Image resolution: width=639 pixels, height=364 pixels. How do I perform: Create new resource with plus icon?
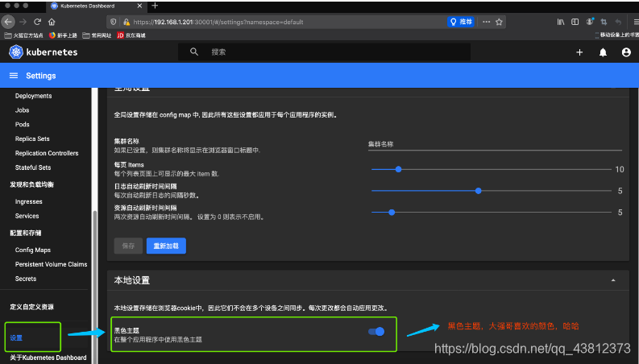point(579,52)
